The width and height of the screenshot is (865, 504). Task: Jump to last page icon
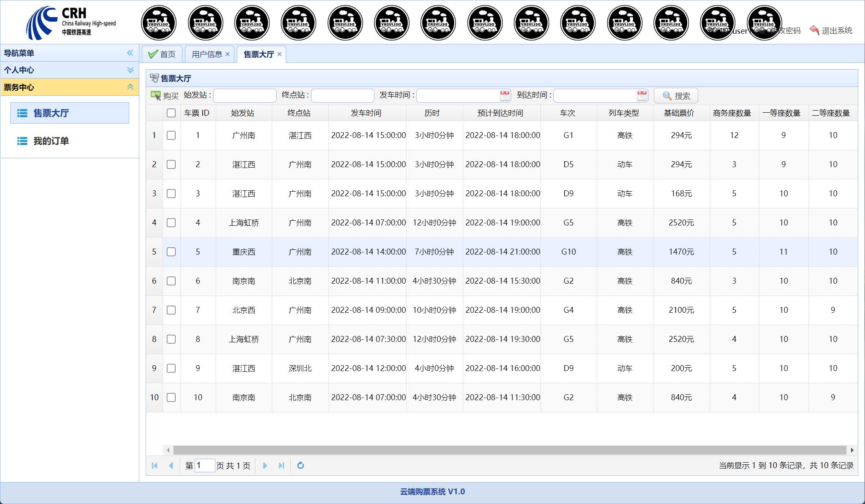tap(282, 465)
